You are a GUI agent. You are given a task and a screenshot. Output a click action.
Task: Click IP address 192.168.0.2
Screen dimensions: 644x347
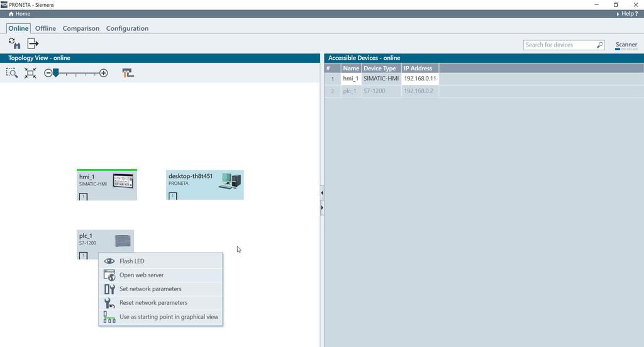(419, 91)
